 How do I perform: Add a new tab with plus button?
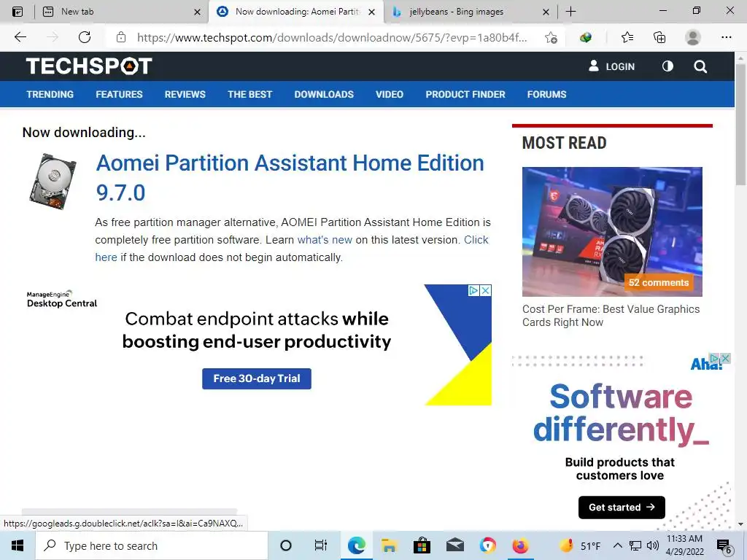(x=570, y=12)
